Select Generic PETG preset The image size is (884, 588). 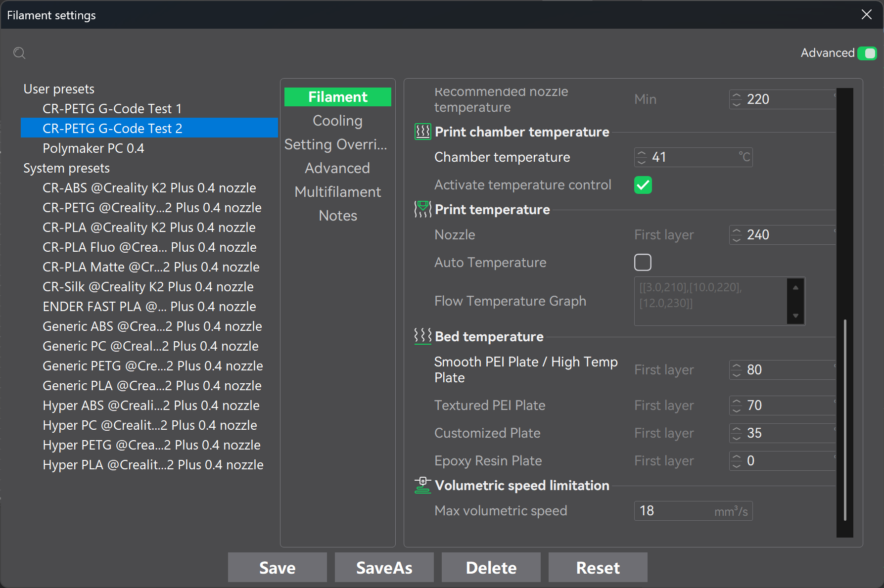tap(149, 366)
